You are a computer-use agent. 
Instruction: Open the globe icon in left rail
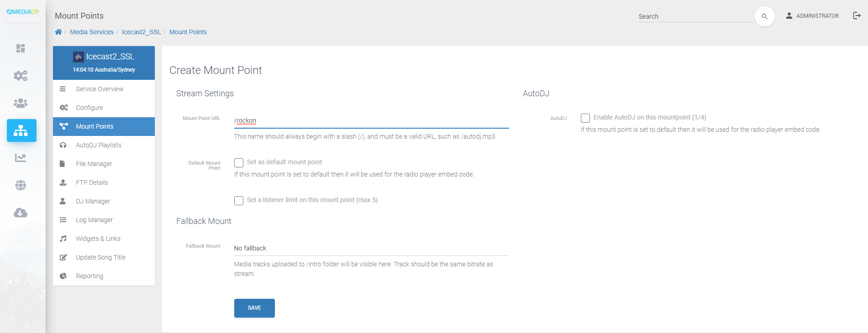point(21,185)
